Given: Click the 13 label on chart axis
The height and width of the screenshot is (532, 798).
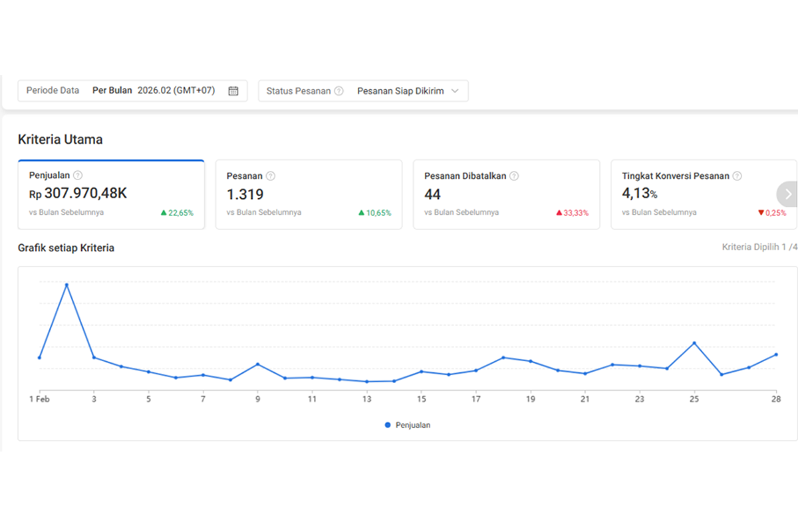Looking at the screenshot, I should coord(367,400).
